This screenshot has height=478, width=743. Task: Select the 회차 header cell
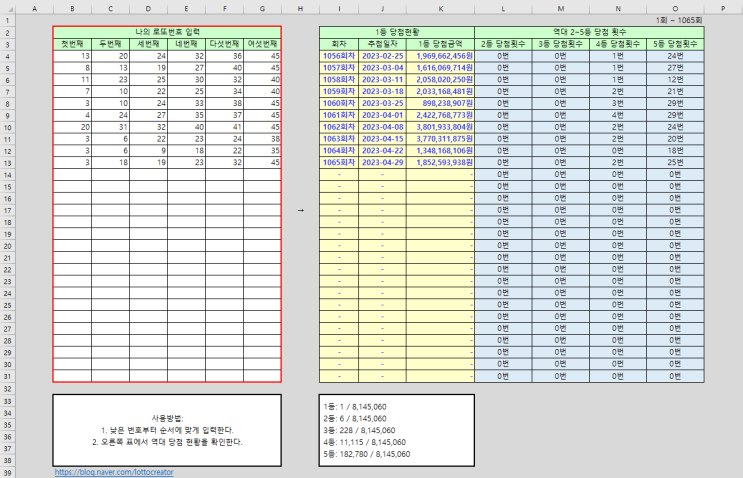(x=339, y=44)
